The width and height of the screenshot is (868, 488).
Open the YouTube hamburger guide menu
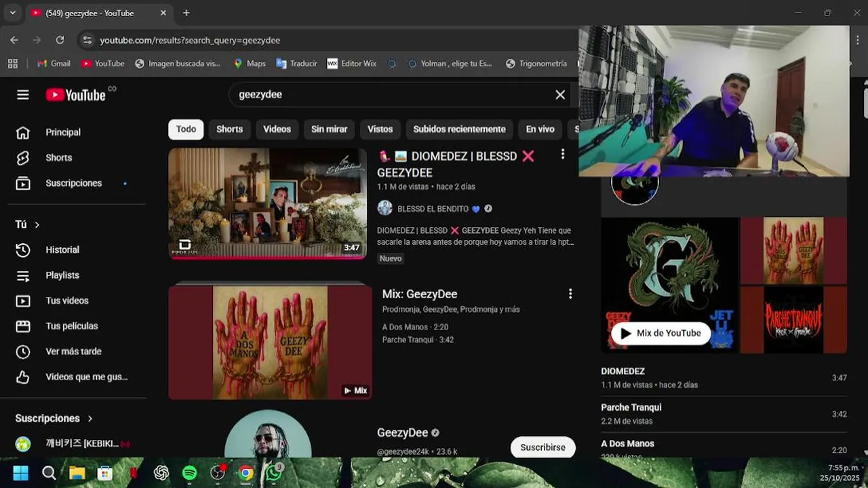(23, 95)
